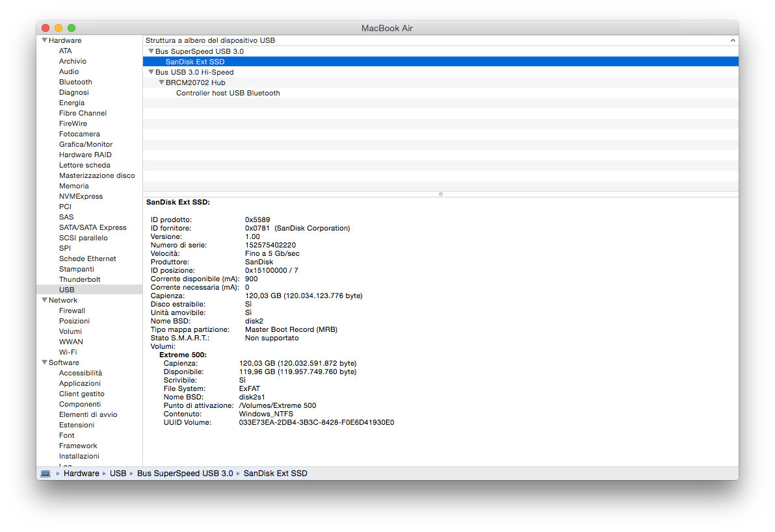775x532 pixels.
Task: Click the UUID Volume value
Action: tap(317, 422)
